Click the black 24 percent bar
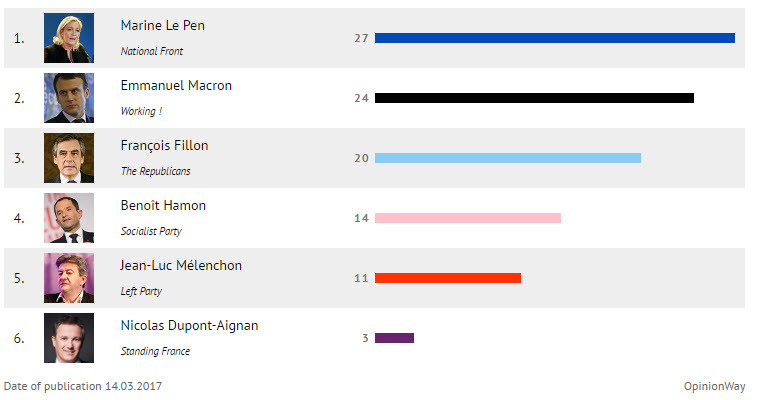 (534, 98)
